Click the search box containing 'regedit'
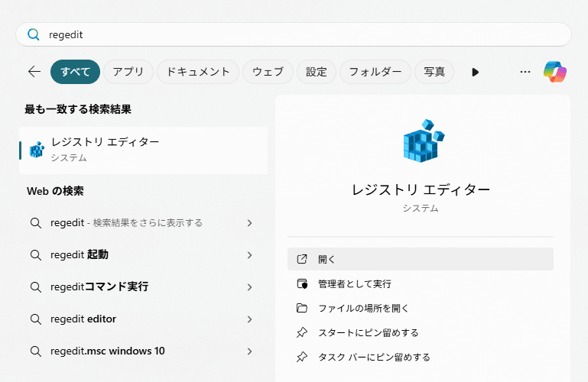 (x=294, y=34)
